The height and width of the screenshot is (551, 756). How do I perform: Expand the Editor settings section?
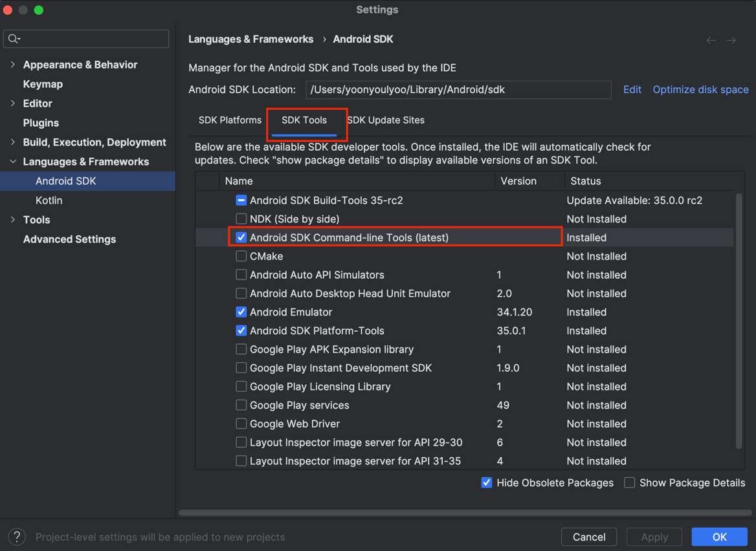tap(13, 103)
